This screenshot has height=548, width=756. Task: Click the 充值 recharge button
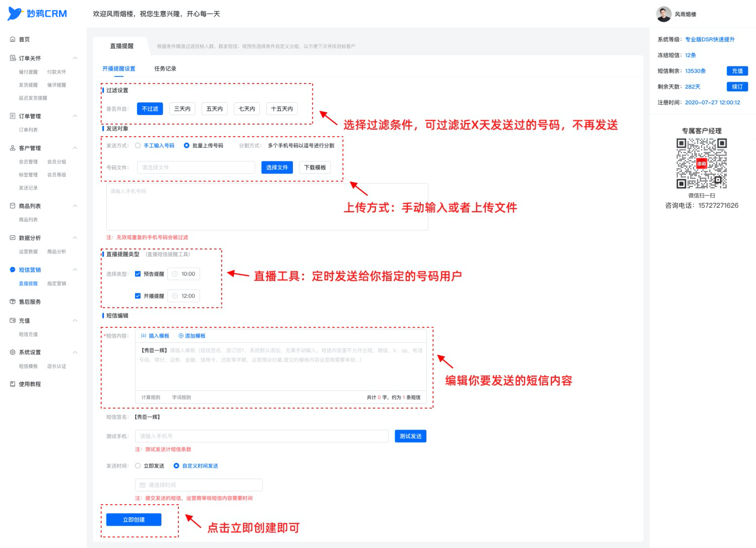pyautogui.click(x=737, y=71)
